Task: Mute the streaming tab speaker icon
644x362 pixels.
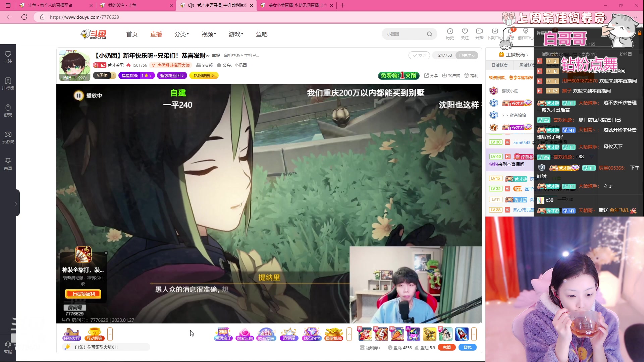Action: [191, 5]
